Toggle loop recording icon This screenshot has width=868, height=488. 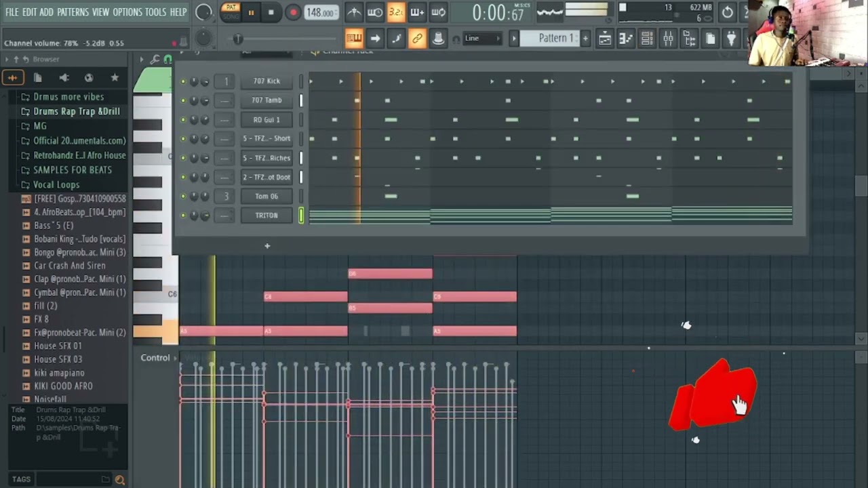pos(438,12)
